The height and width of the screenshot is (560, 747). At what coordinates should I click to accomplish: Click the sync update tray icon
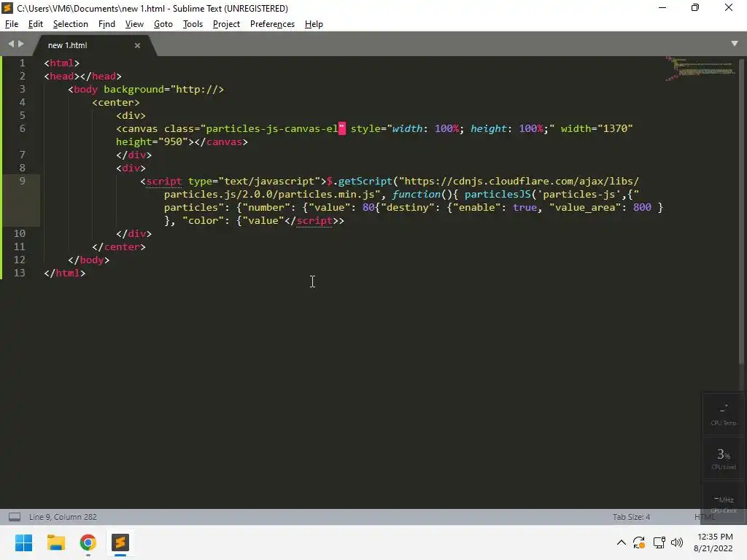point(639,542)
